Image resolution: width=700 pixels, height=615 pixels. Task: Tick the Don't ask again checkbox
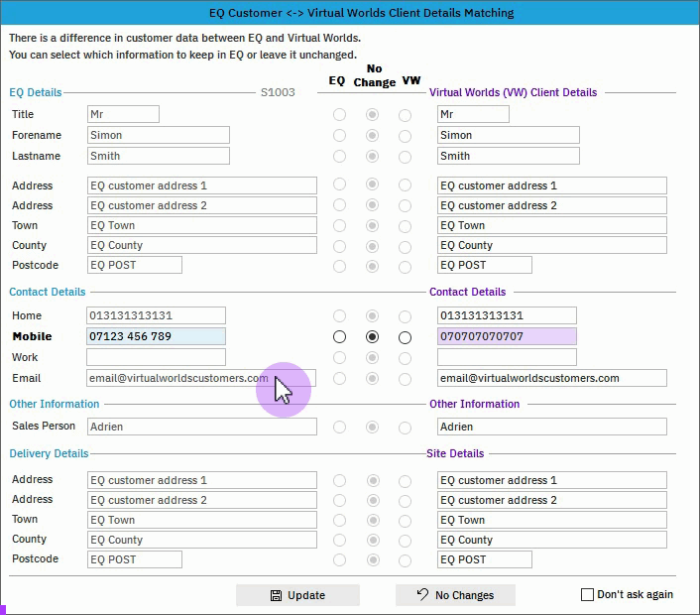pyautogui.click(x=587, y=595)
